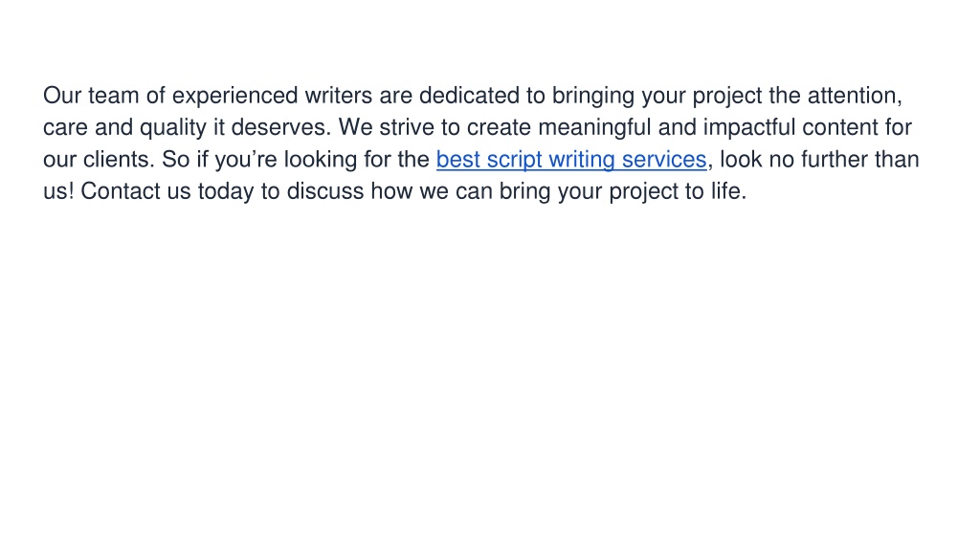The image size is (980, 551).
Task: Click the word "discuss" in the last line
Action: tap(325, 191)
